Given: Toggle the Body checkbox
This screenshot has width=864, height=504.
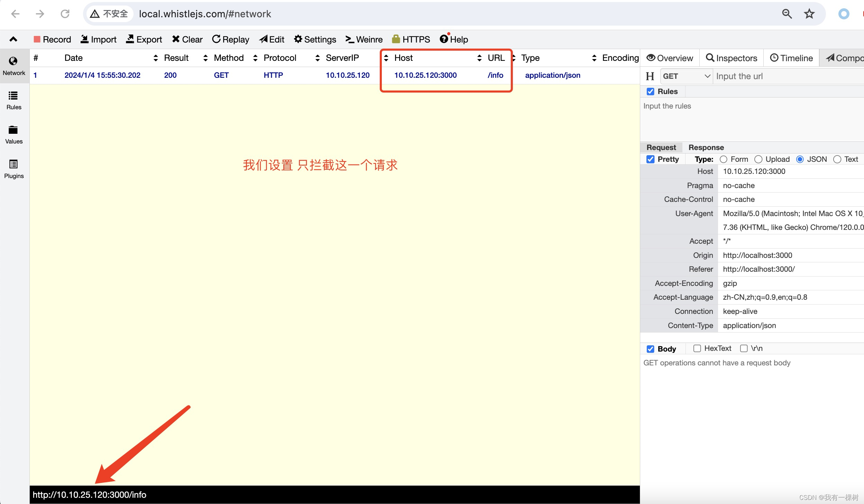Looking at the screenshot, I should 650,349.
